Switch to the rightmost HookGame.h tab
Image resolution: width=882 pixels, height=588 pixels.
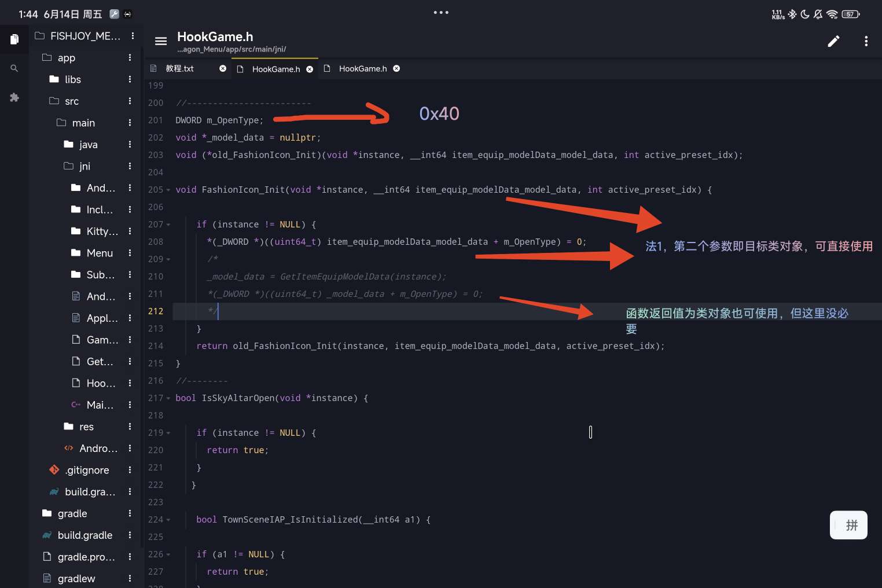pos(363,68)
